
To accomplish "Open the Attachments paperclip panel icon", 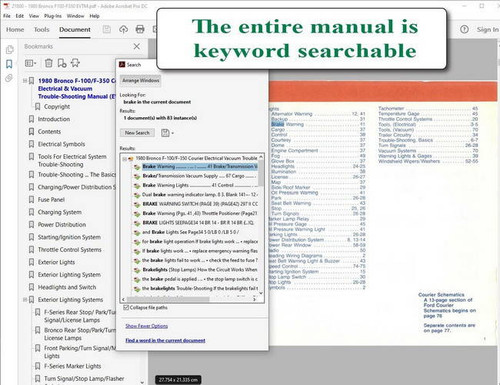I will [9, 78].
